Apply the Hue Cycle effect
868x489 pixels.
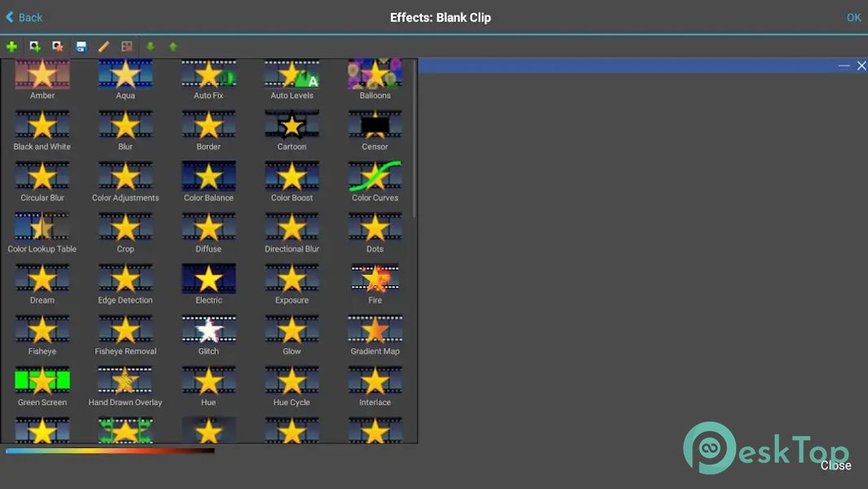point(292,386)
